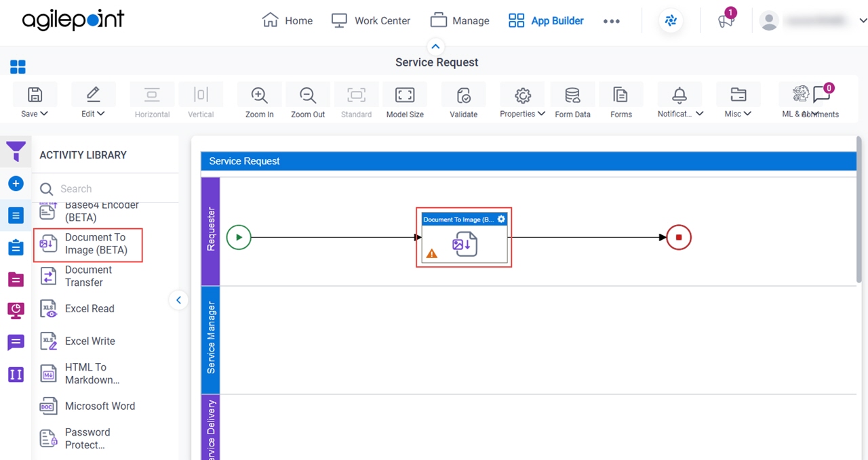Expand the Edit dropdown arrow

click(x=101, y=114)
